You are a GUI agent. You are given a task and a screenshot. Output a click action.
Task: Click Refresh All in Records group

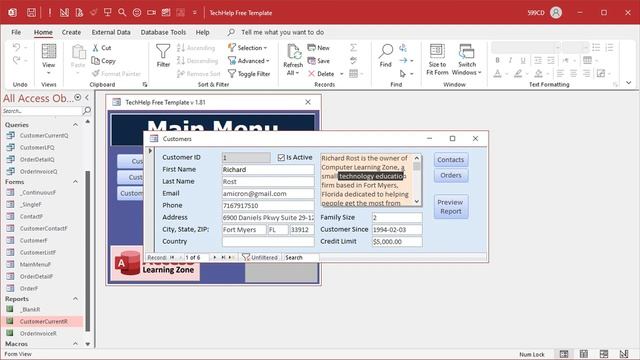(x=293, y=60)
